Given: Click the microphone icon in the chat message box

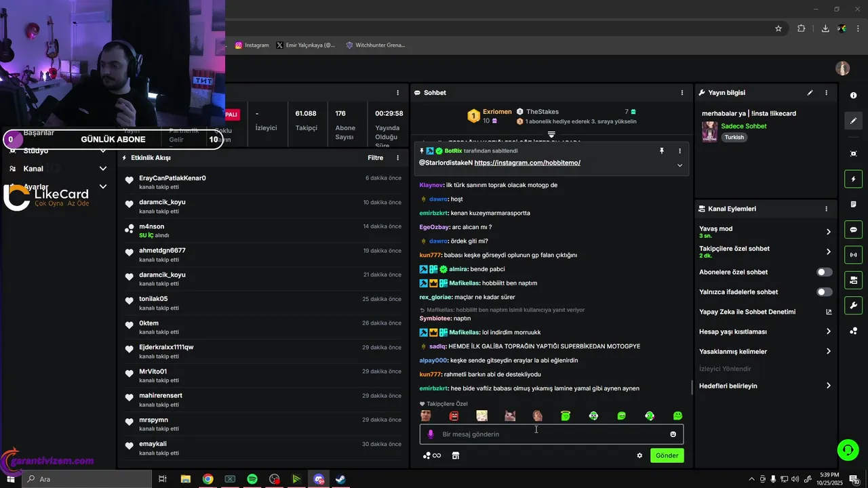Looking at the screenshot, I should 430,434.
